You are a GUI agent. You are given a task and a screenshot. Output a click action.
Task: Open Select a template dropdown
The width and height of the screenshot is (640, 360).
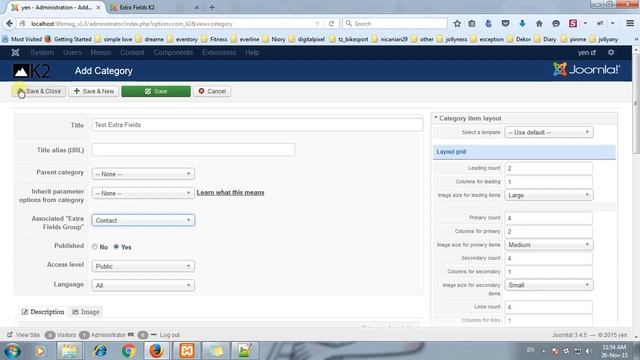549,132
